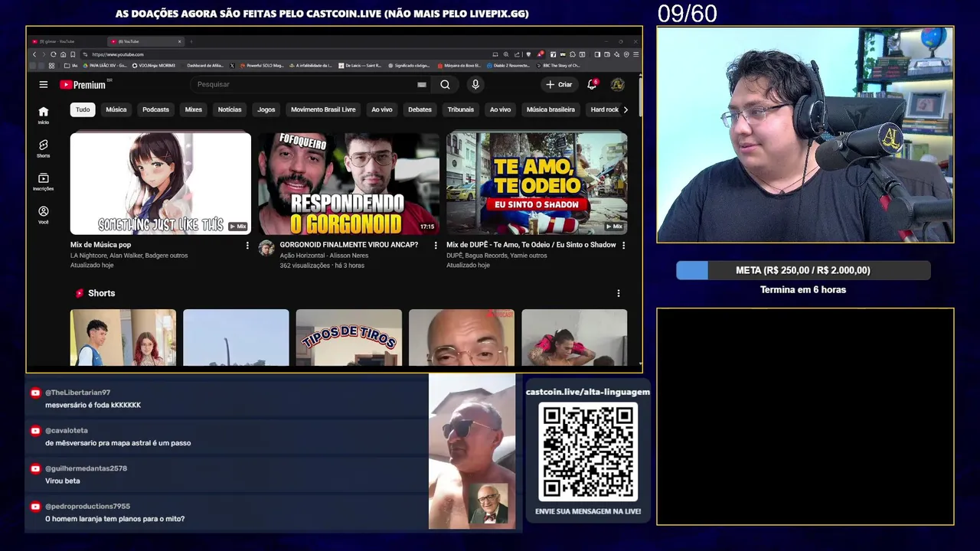Click the browser home icon
The height and width of the screenshot is (551, 980).
pyautogui.click(x=63, y=54)
